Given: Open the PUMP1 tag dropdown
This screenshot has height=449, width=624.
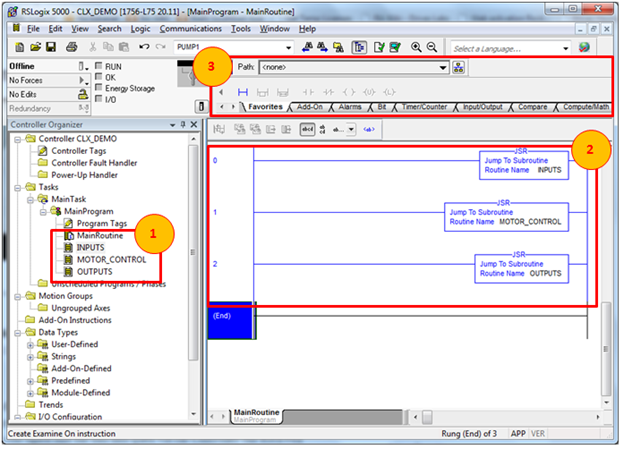Looking at the screenshot, I should coord(289,47).
